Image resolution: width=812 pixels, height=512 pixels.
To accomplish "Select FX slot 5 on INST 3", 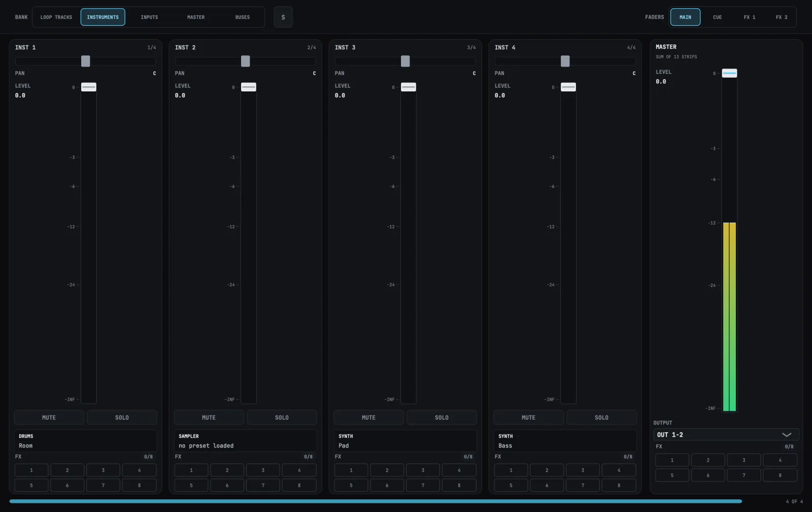I will pos(351,486).
